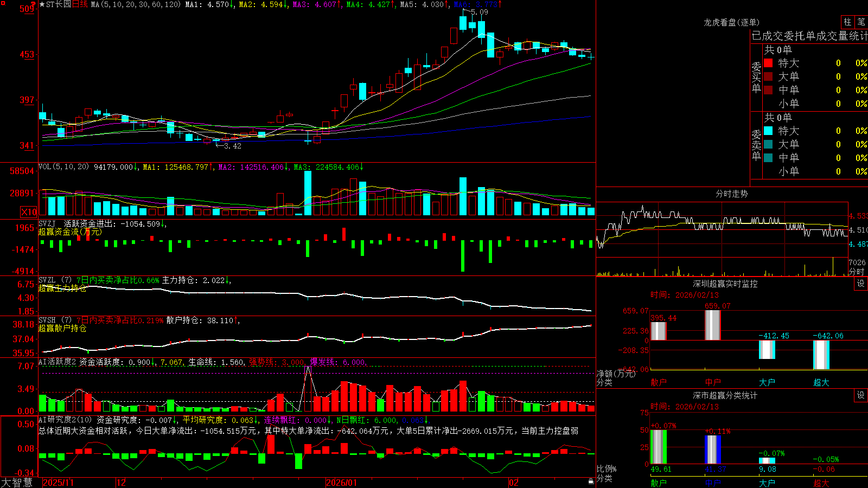The image size is (868, 488).
Task: Open 设 settings for 深圳超赢实时监控
Action: [861, 284]
